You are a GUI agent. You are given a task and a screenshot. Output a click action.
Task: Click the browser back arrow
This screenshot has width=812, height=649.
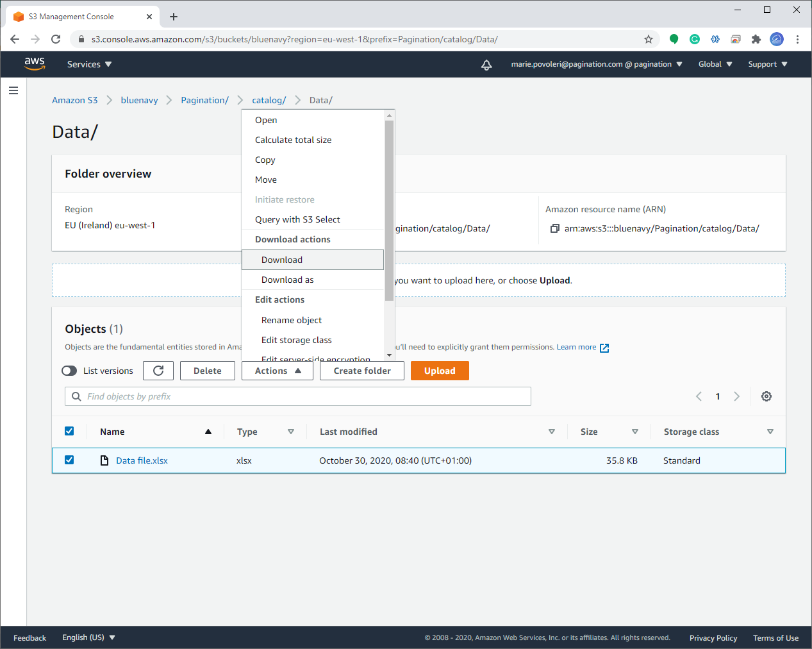point(15,39)
